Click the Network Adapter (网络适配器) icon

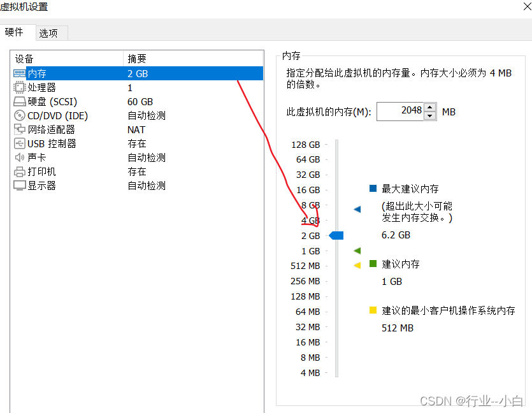19,129
